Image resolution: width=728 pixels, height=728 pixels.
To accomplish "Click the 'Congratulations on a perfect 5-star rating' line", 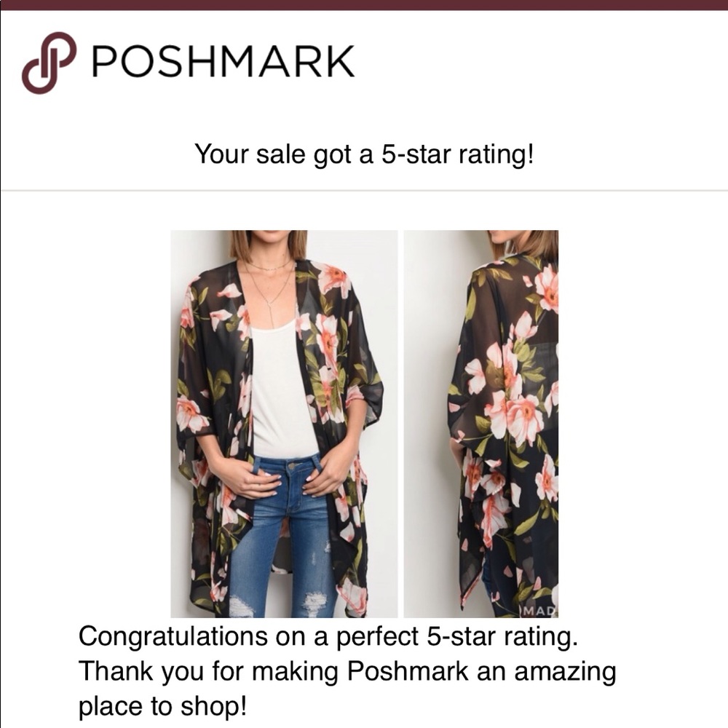I will point(328,636).
